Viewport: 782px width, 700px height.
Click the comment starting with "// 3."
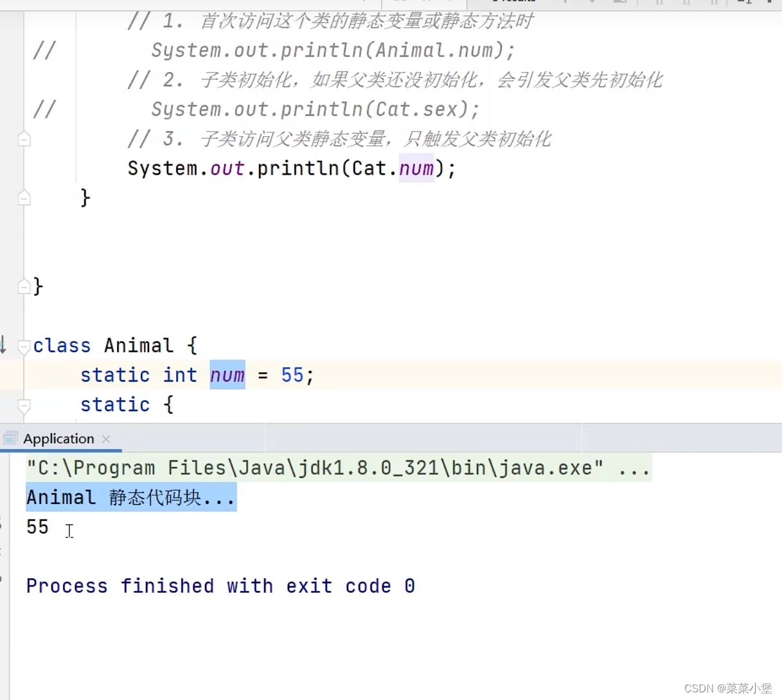pos(339,139)
